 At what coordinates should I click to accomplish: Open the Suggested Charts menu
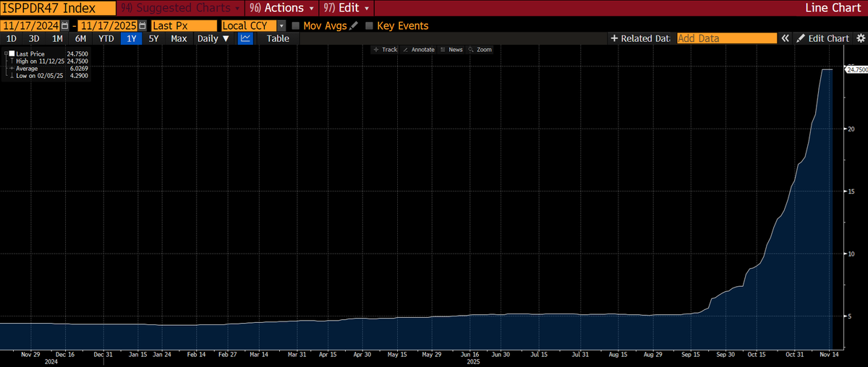pos(182,9)
